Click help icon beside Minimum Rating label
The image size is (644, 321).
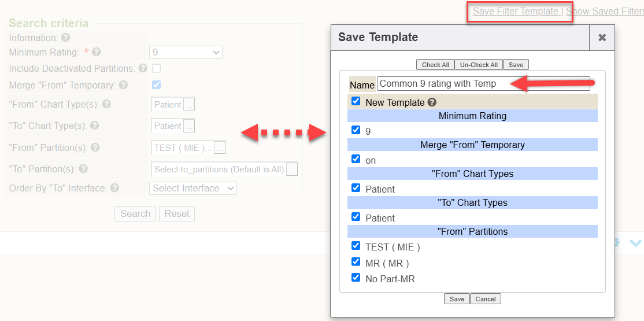pyautogui.click(x=97, y=52)
